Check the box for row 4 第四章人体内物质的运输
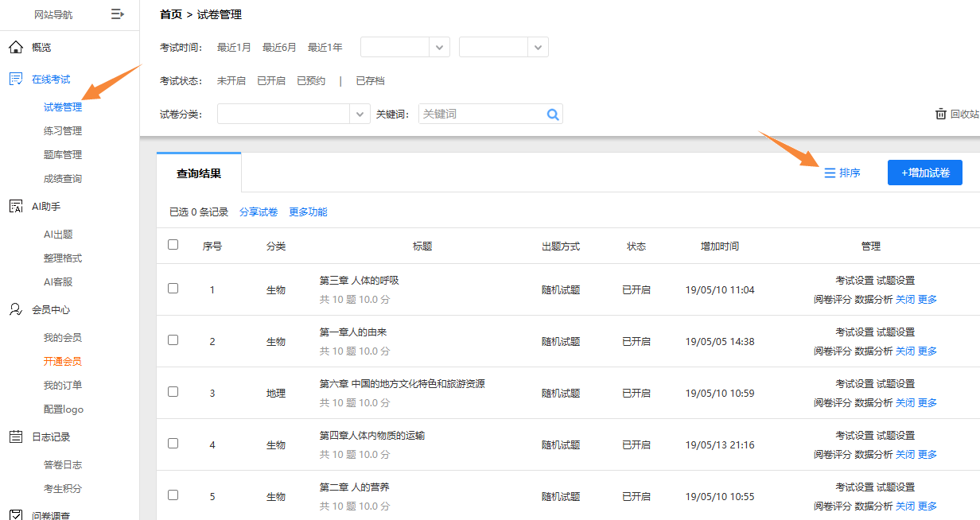The height and width of the screenshot is (520, 980). (173, 444)
